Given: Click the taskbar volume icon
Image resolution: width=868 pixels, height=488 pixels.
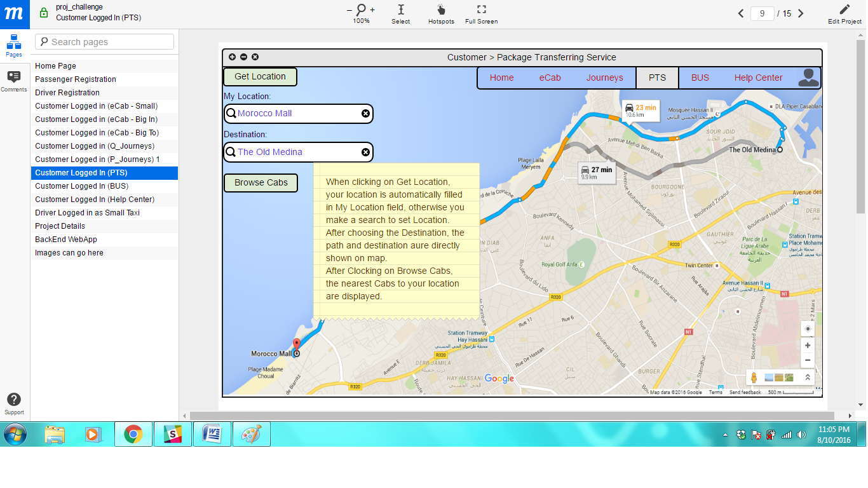Looking at the screenshot, I should [x=801, y=435].
